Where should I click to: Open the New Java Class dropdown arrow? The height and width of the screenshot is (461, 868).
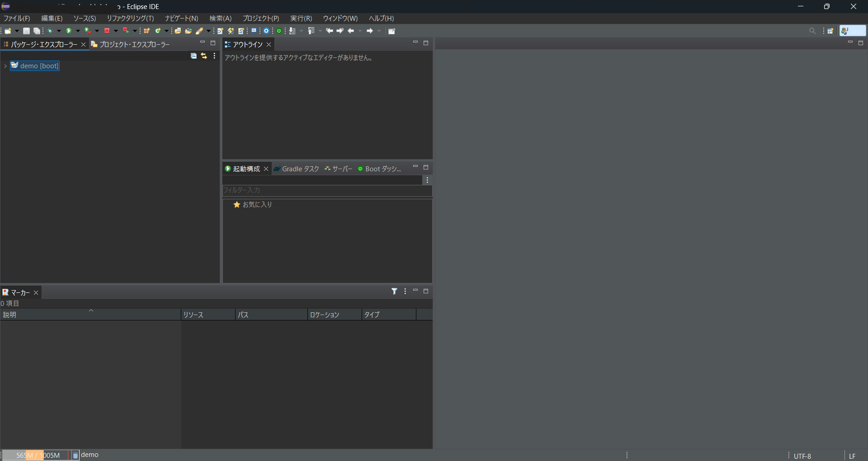pos(166,31)
